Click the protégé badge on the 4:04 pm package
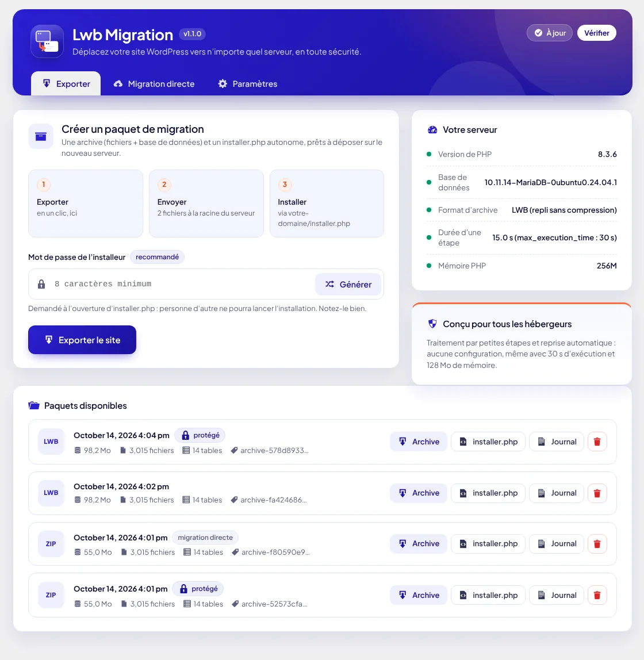This screenshot has height=660, width=644. tap(200, 435)
